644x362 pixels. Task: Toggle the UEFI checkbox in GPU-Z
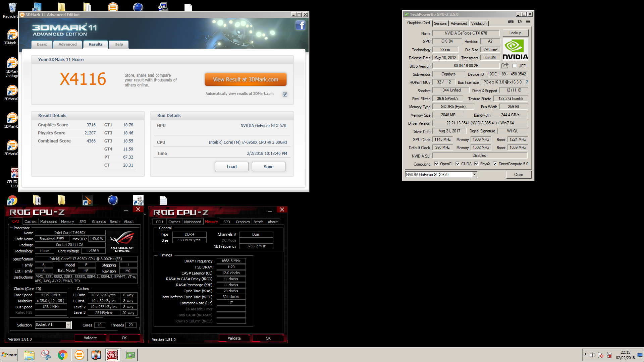point(515,66)
